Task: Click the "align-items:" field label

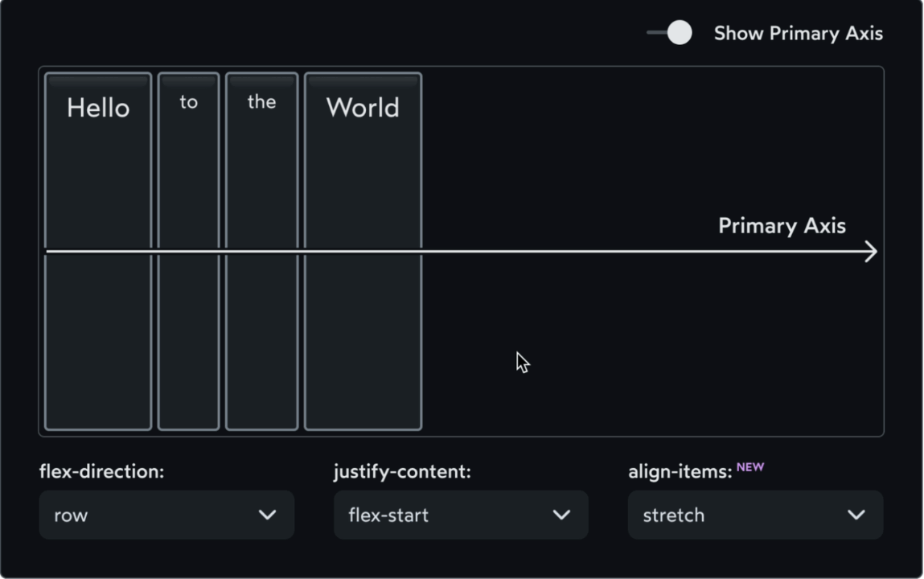Action: click(x=680, y=472)
